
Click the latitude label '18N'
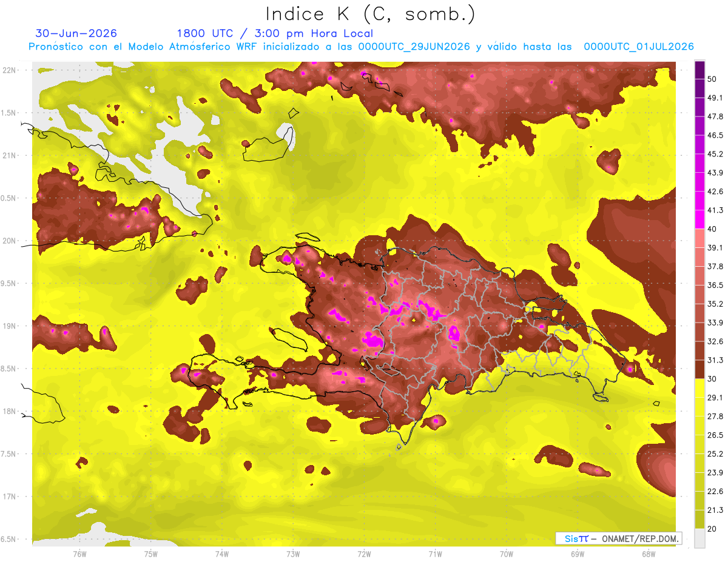[9, 411]
